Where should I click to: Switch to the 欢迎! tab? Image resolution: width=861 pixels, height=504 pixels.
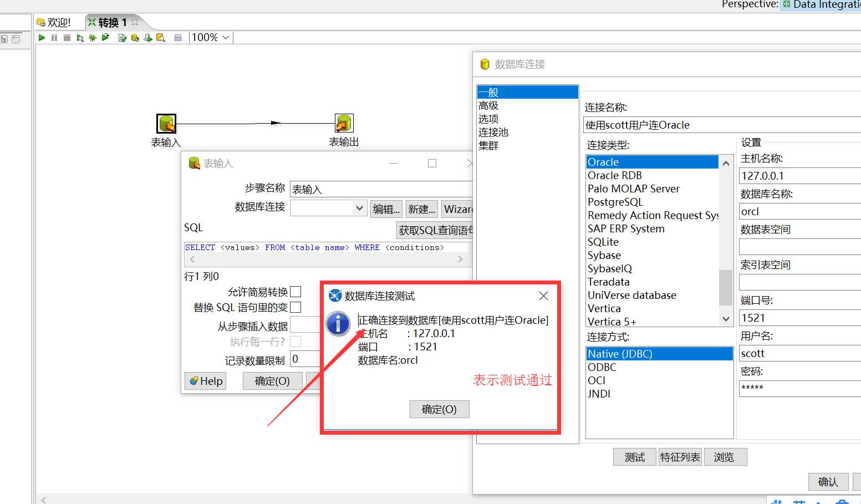click(x=54, y=22)
